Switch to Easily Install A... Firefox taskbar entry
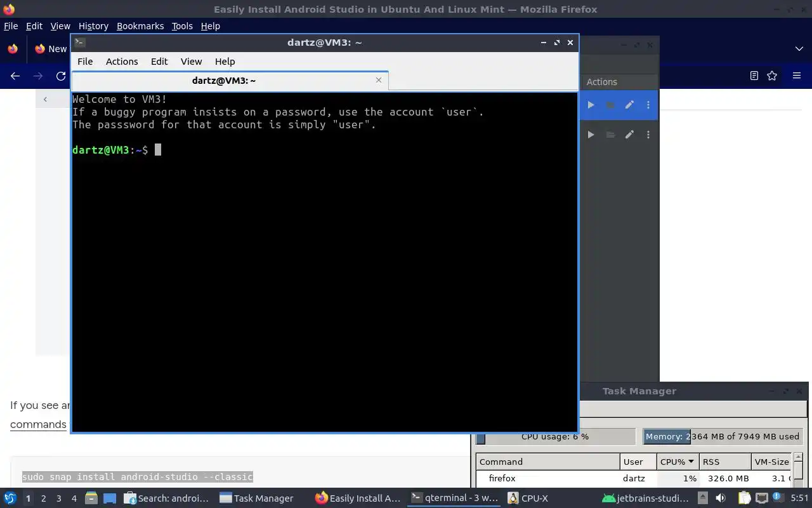 358,498
